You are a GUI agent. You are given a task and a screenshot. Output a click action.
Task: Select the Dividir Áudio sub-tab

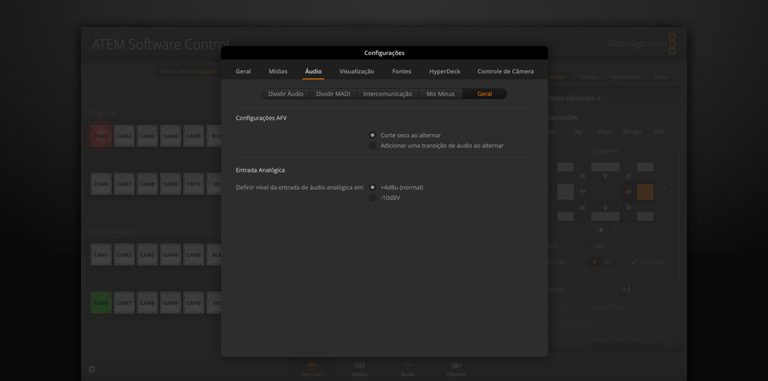(286, 94)
